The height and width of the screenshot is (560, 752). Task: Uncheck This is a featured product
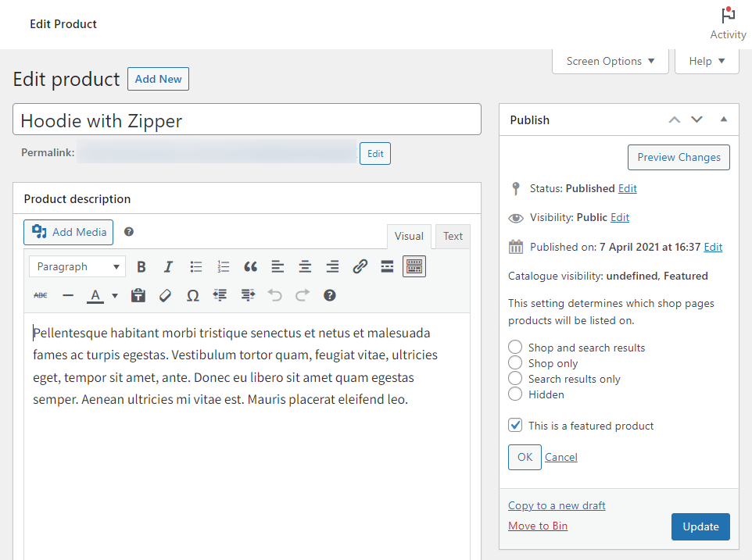(x=514, y=425)
